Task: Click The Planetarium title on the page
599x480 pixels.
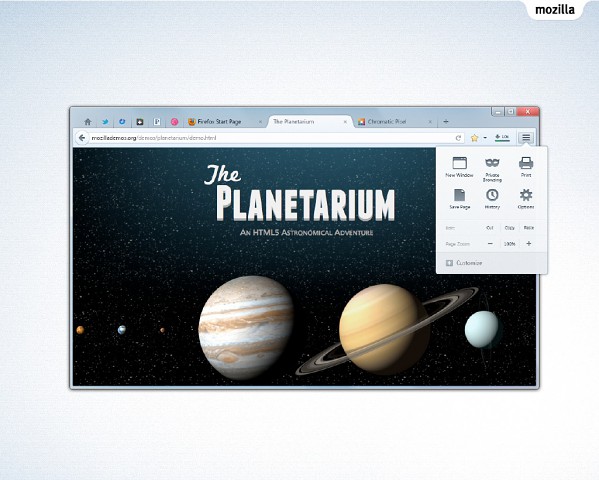Action: pyautogui.click(x=300, y=193)
